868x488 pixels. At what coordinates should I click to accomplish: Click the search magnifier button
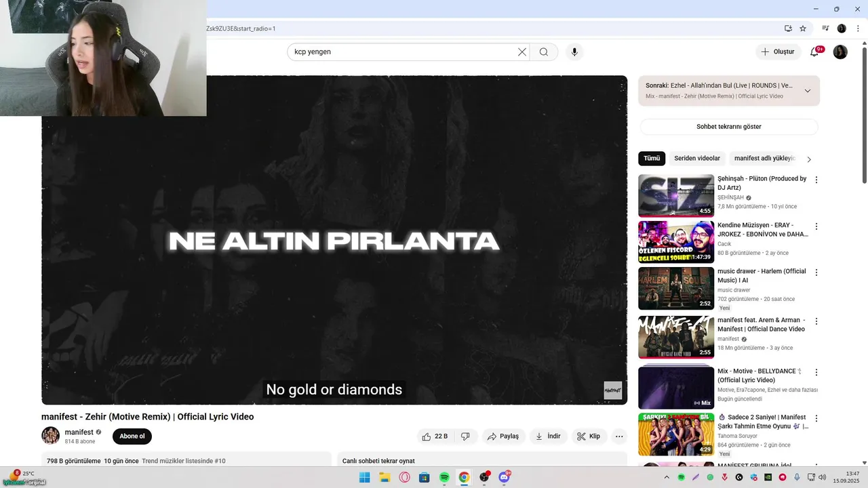coord(544,52)
